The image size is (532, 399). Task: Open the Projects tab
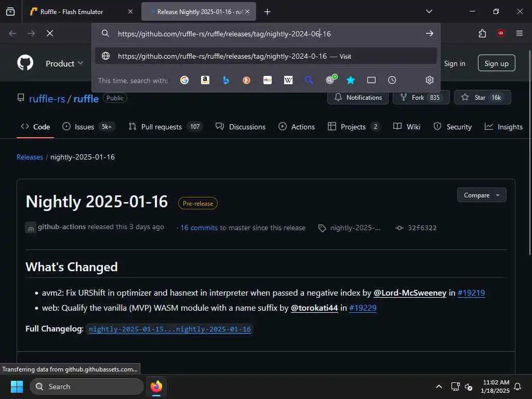(x=354, y=127)
